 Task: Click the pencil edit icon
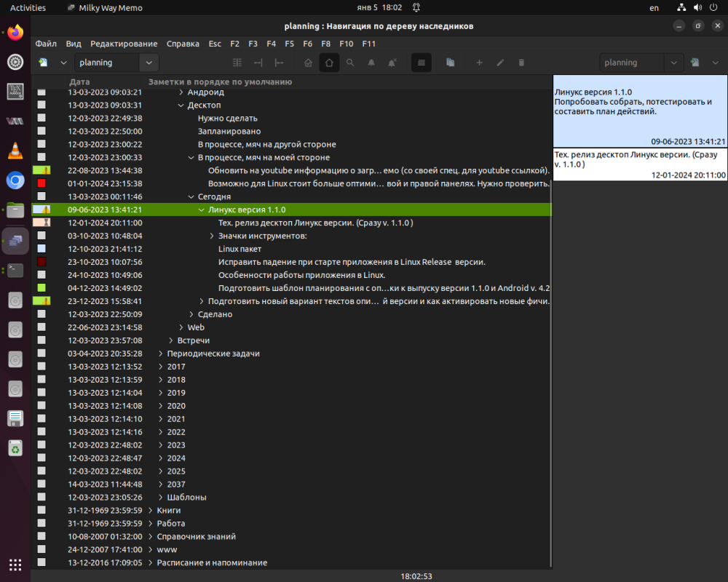click(x=500, y=63)
